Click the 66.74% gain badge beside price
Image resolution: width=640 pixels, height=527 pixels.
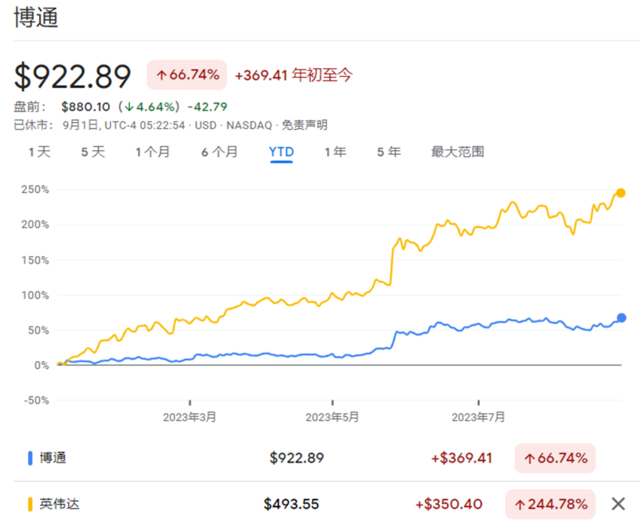[186, 75]
